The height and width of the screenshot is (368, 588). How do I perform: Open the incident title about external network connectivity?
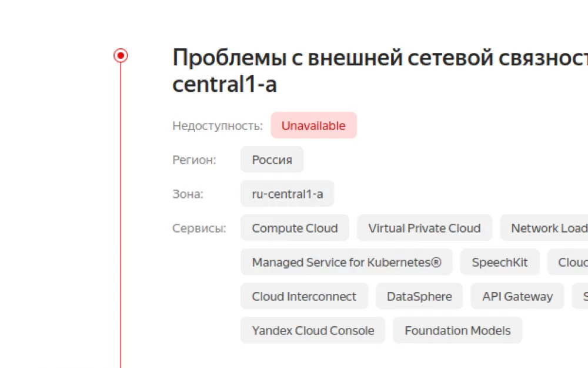(x=380, y=71)
